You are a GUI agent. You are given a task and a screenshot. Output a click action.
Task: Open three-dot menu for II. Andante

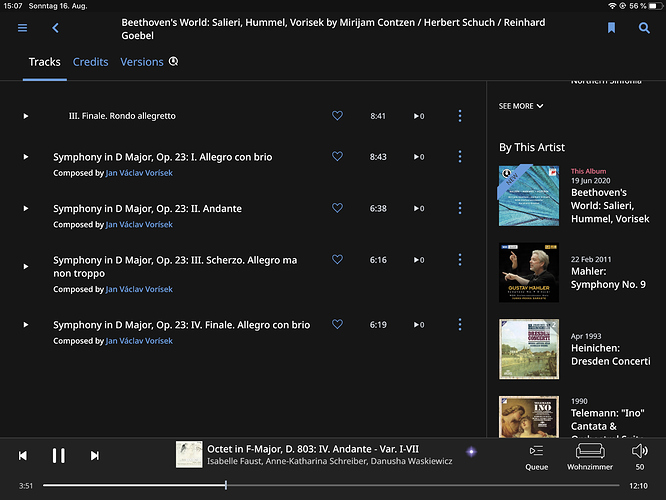coord(460,208)
